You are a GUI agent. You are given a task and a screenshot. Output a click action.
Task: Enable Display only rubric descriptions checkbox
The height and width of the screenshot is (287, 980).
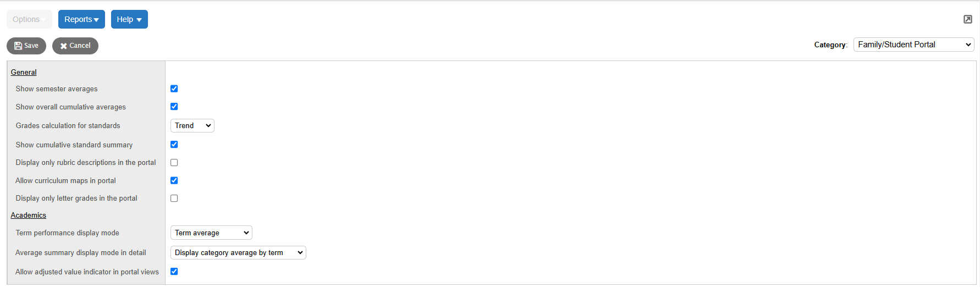[174, 163]
